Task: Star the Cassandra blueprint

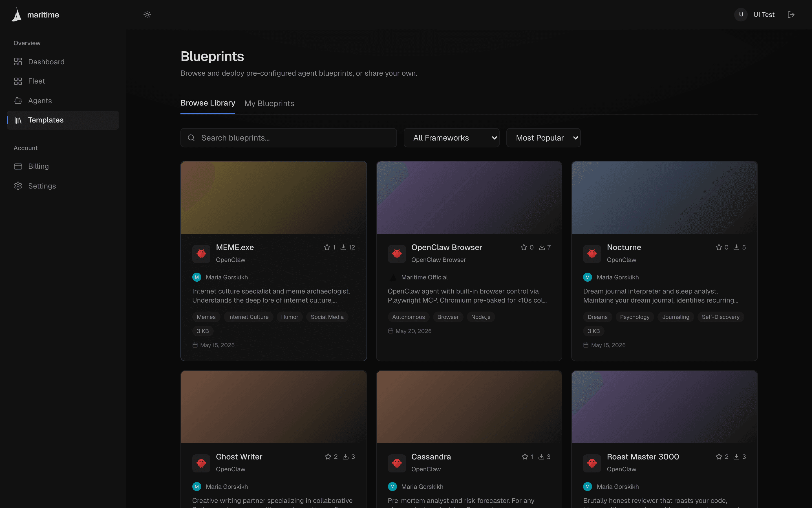Action: [x=525, y=457]
